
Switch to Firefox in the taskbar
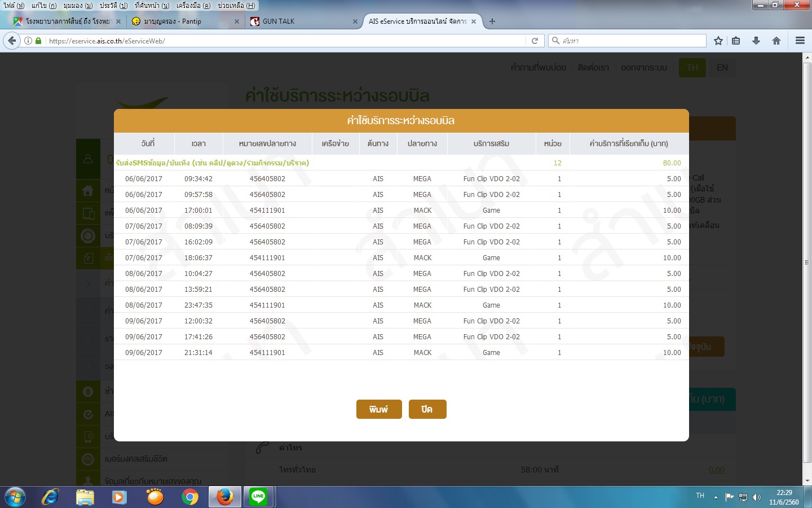224,497
